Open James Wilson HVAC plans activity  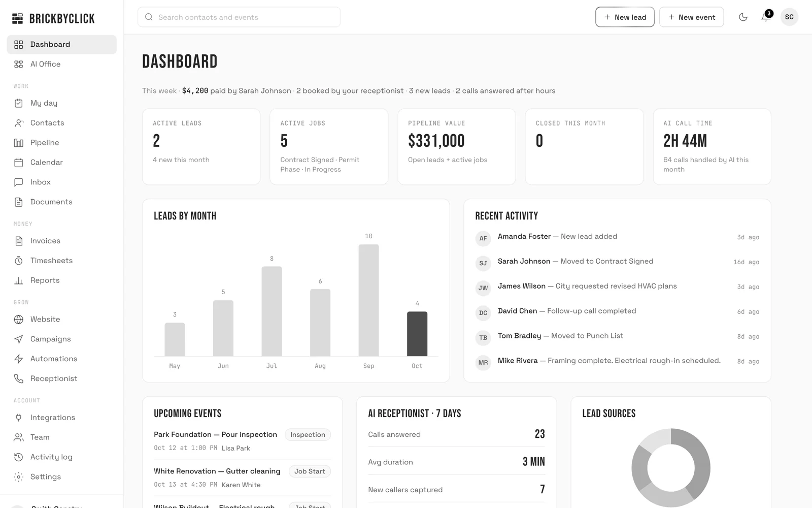617,287
